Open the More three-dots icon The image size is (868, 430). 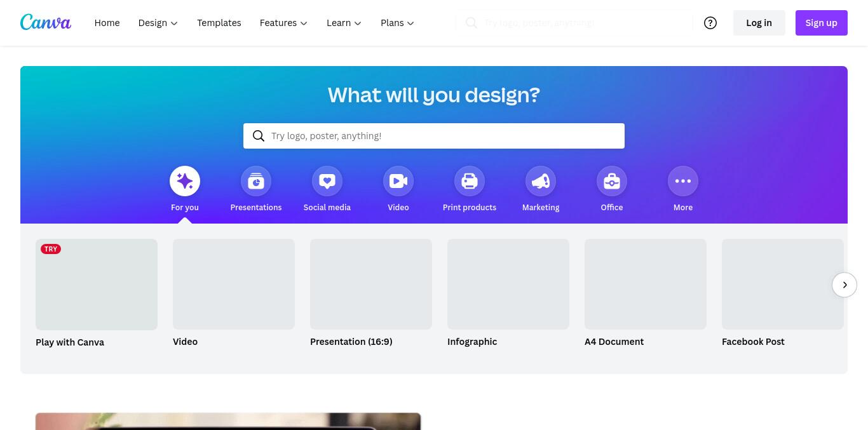(x=683, y=181)
